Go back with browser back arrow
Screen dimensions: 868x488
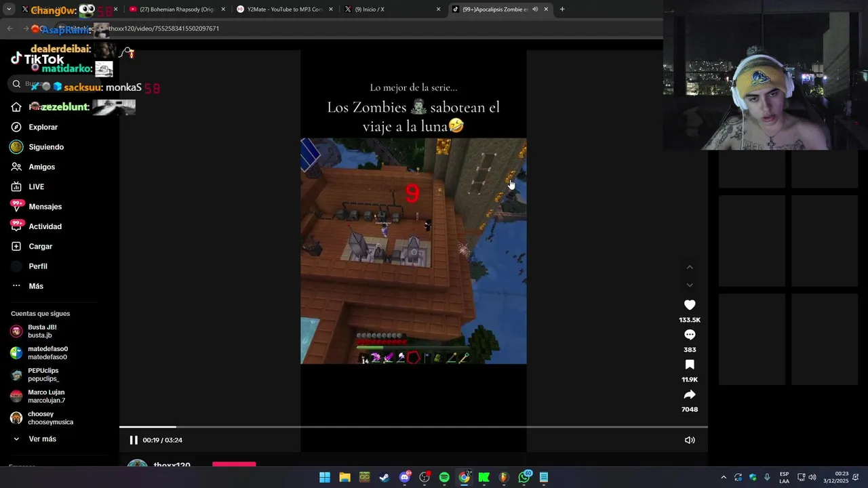point(9,28)
